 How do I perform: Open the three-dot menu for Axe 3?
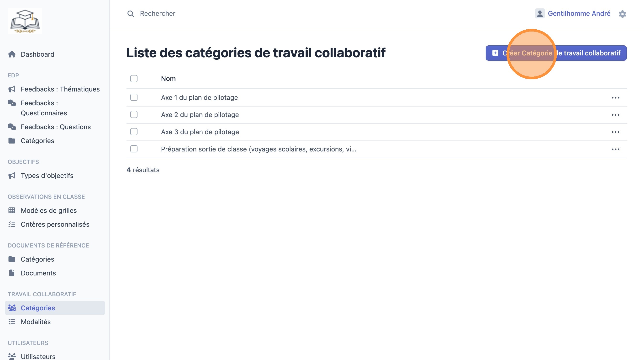click(615, 132)
